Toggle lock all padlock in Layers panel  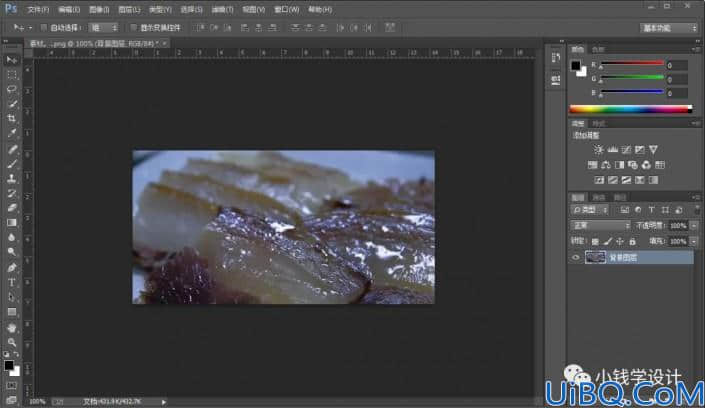click(x=632, y=242)
